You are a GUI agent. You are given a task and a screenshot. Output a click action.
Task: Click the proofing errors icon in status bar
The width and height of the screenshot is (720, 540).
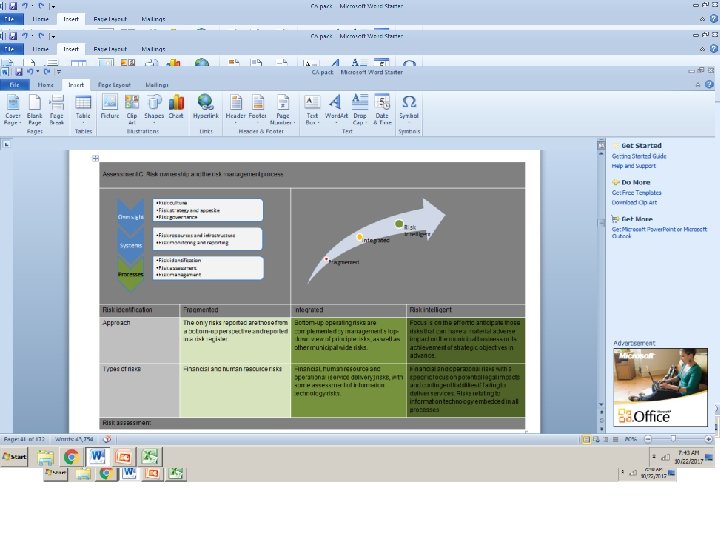107,439
